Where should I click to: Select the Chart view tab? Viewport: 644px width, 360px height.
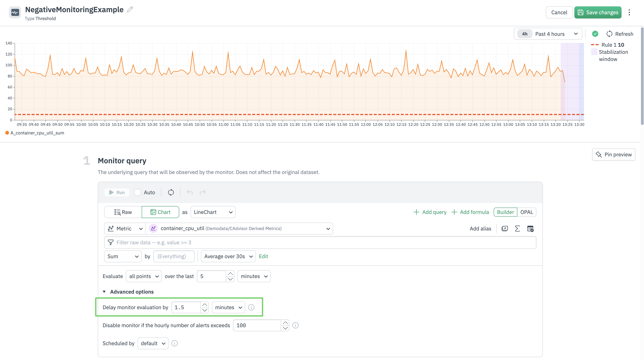(160, 212)
